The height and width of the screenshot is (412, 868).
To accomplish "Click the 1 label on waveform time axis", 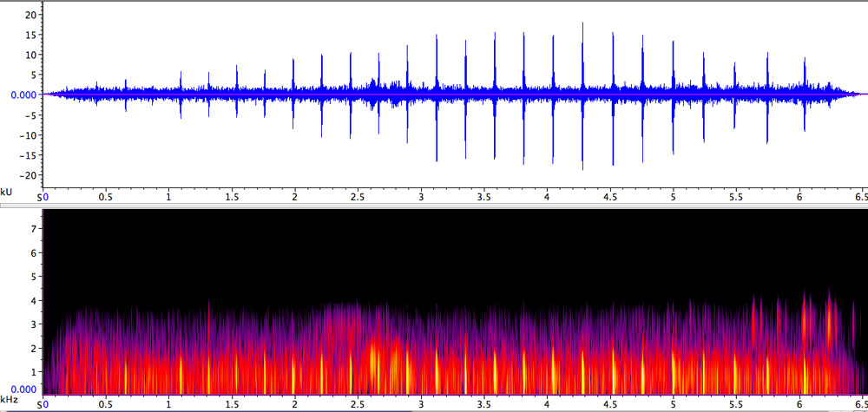I will (x=168, y=197).
